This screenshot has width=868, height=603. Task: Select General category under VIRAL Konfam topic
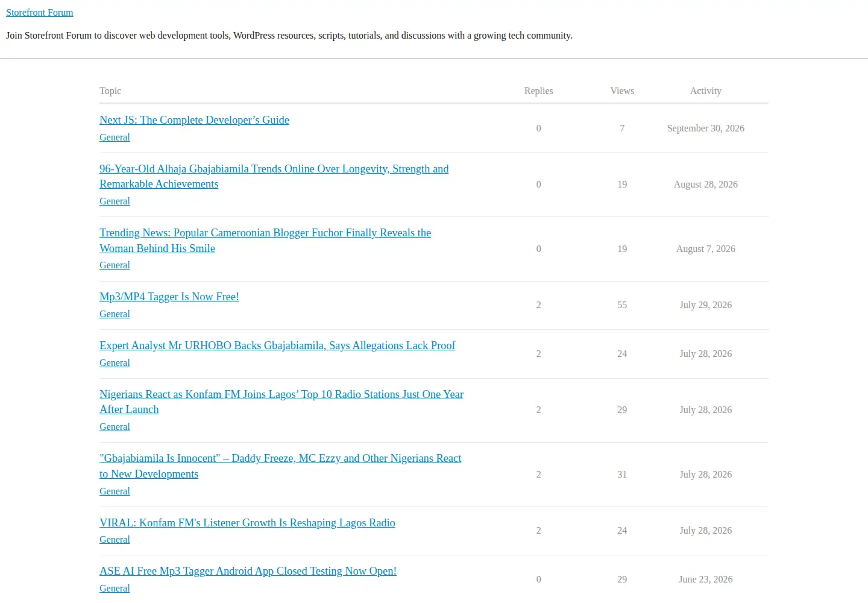coord(115,540)
